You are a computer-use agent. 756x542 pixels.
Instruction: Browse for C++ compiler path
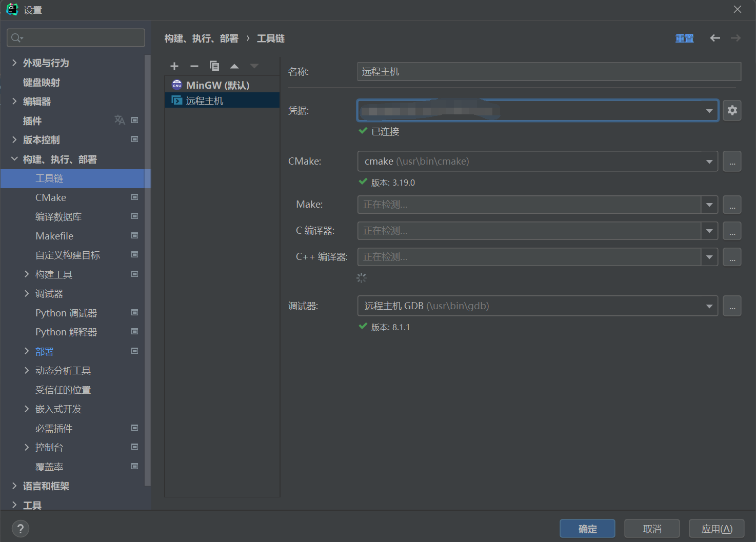coord(732,257)
